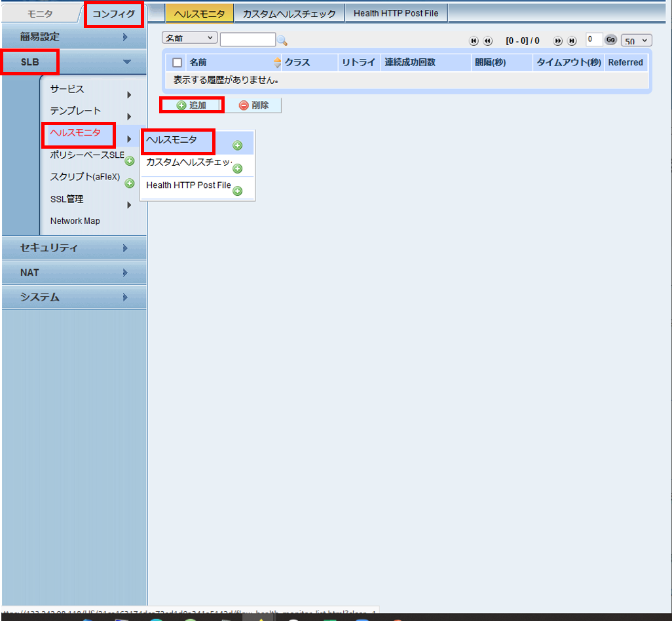Image resolution: width=672 pixels, height=621 pixels.
Task: Open the 名前 search filter dropdown
Action: click(x=189, y=39)
